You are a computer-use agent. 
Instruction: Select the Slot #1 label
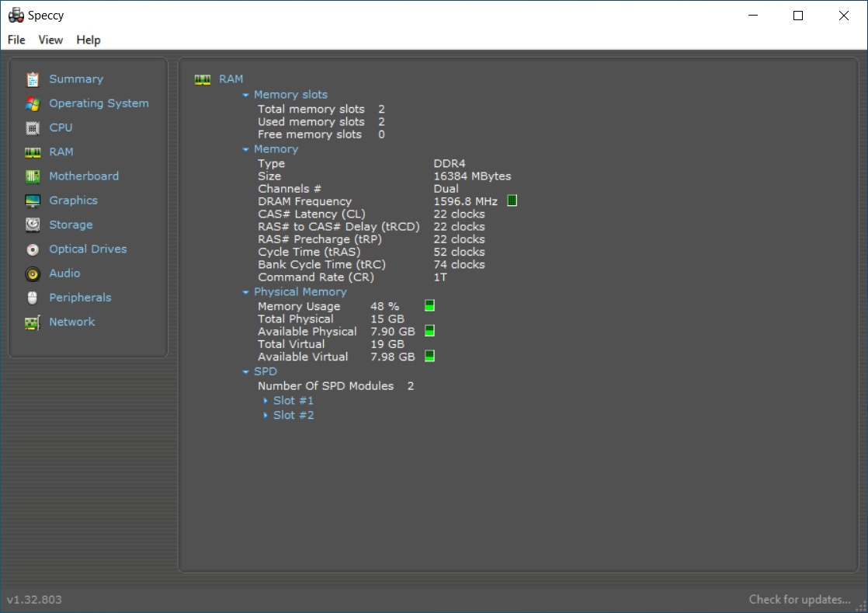(x=293, y=400)
